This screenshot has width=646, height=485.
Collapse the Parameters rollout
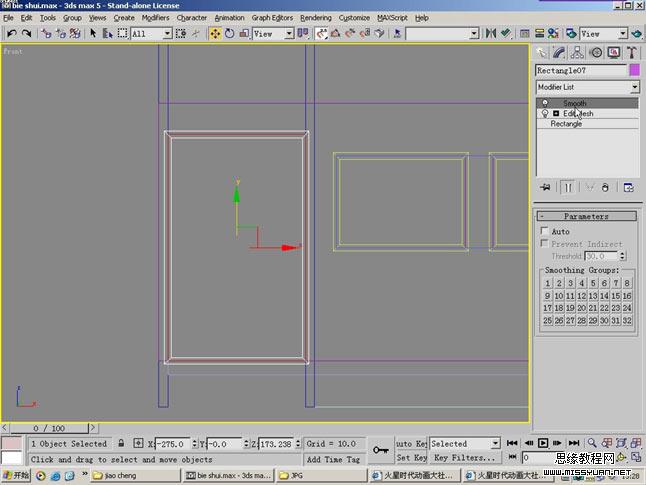587,216
